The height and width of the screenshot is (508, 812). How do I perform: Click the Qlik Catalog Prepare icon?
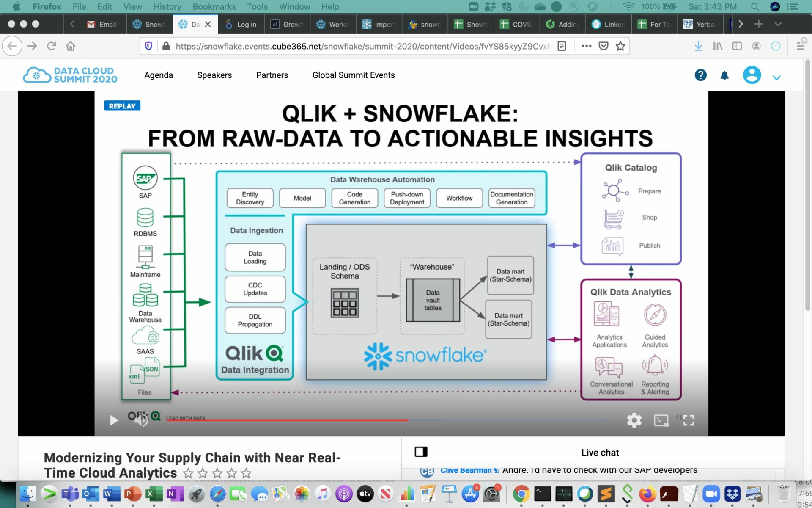pos(614,190)
